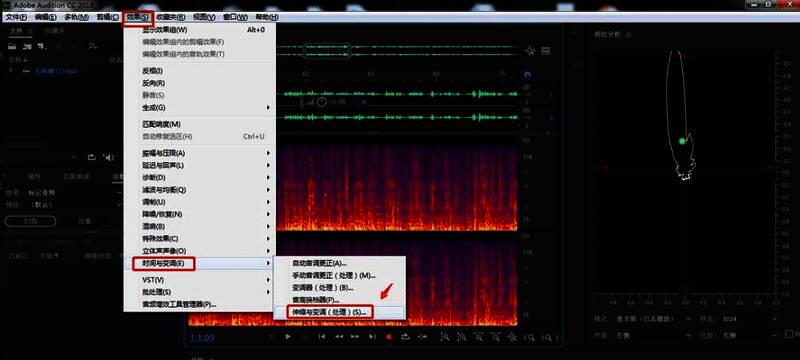Expand the 批处理(S) submenu
Screen dimensions: 800x360
pyautogui.click(x=199, y=292)
